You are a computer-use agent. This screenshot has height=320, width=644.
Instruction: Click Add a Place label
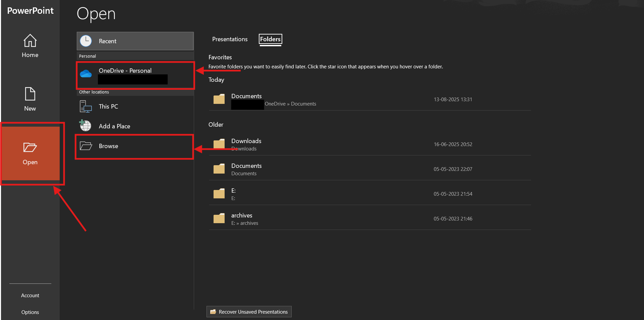pos(114,126)
